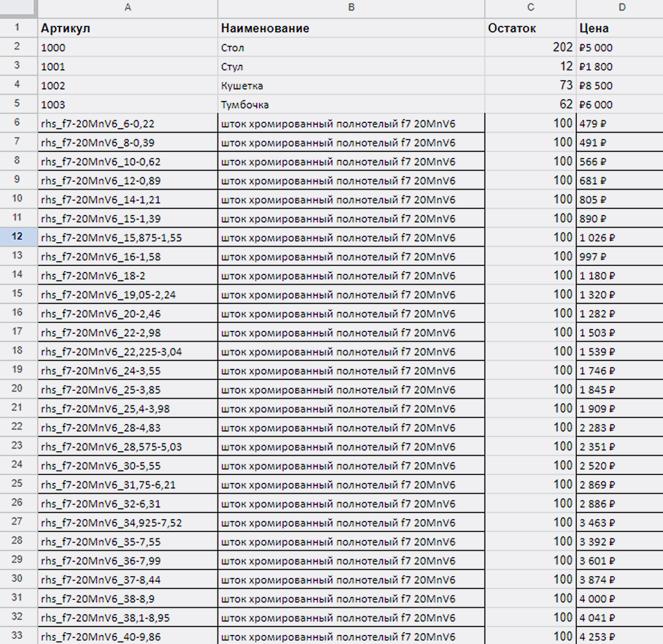
Task: Click the 'Артикул' header cell
Action: pos(128,28)
